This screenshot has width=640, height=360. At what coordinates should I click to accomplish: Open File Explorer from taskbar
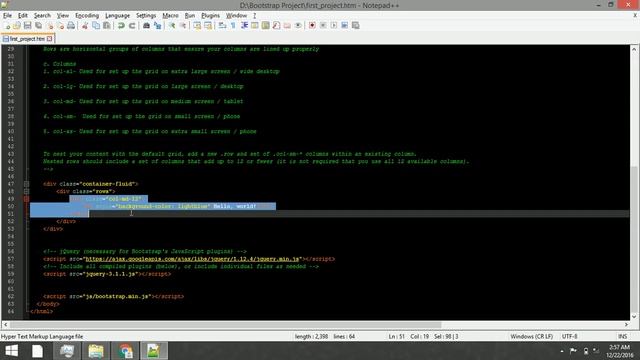tap(96, 351)
